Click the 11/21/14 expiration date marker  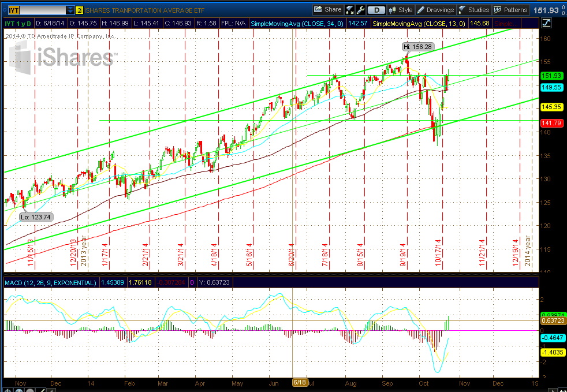(x=482, y=252)
